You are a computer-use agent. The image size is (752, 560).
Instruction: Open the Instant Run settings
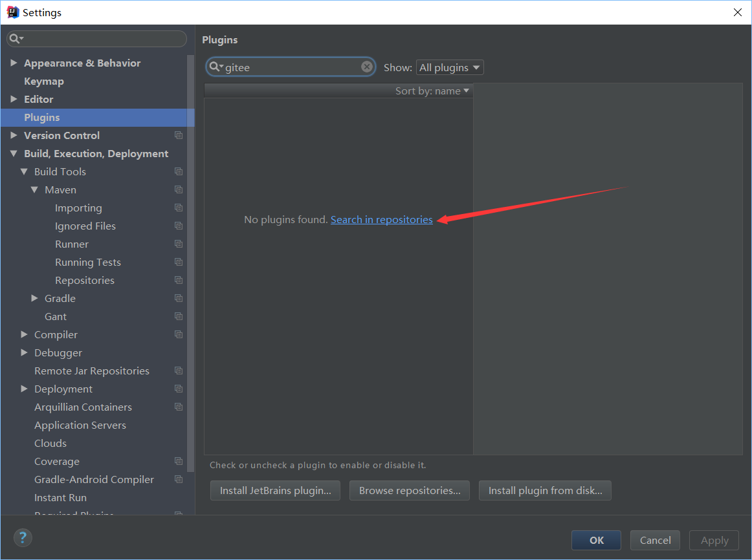coord(60,498)
